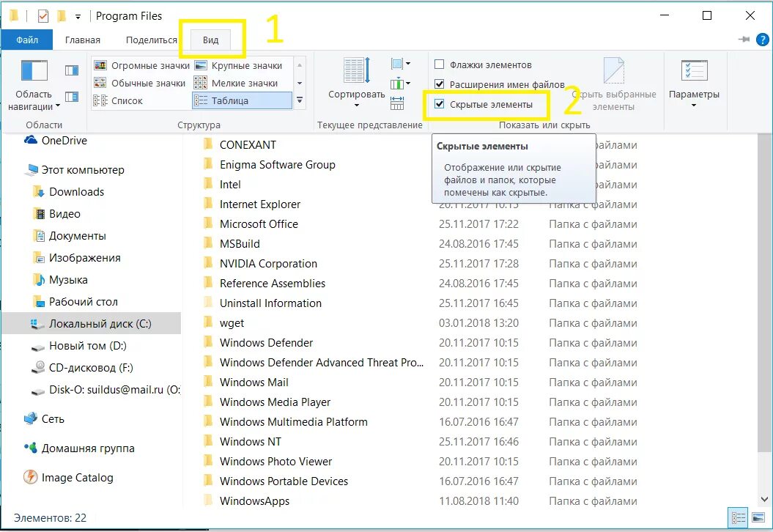773x532 pixels.
Task: Select Локальный диск (C:)
Action: click(x=91, y=324)
